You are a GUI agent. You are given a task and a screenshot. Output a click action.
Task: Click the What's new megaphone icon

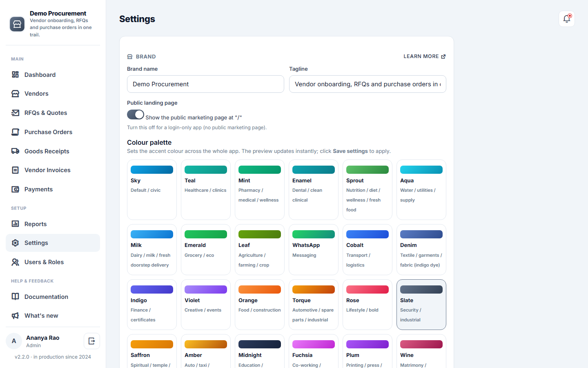pyautogui.click(x=16, y=316)
